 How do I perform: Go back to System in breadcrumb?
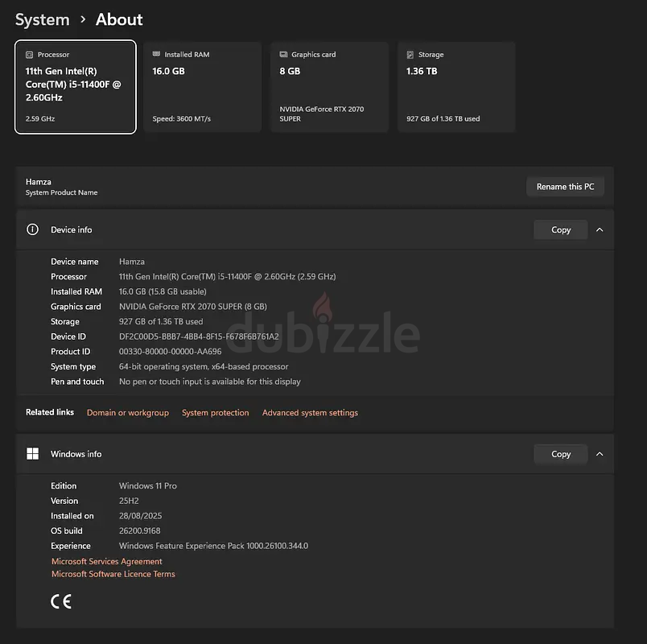(x=43, y=19)
